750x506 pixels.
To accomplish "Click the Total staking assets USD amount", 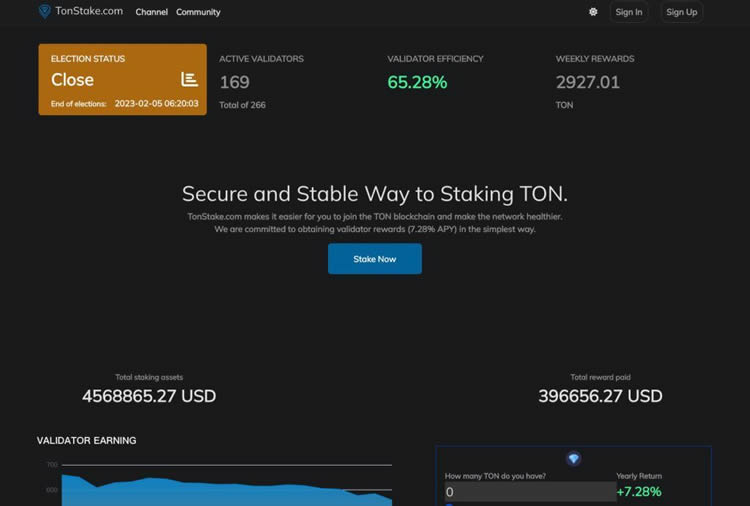I will 149,396.
